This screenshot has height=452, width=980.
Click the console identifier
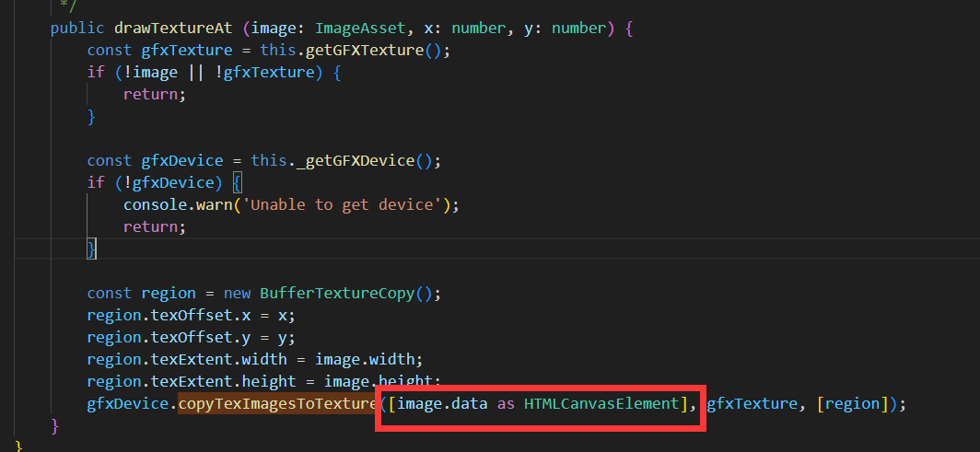pyautogui.click(x=155, y=204)
